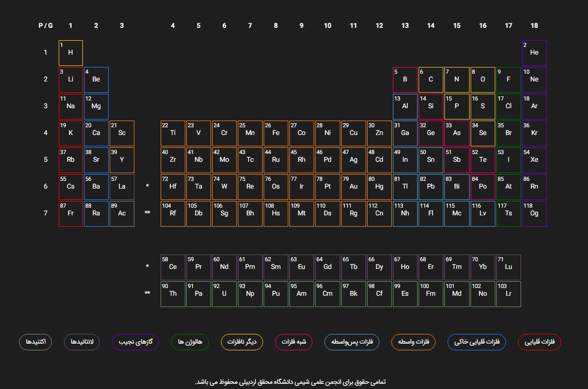The height and width of the screenshot is (389, 588).
Task: Click the Cerium (Ce) lanthanide tile
Action: pyautogui.click(x=173, y=267)
